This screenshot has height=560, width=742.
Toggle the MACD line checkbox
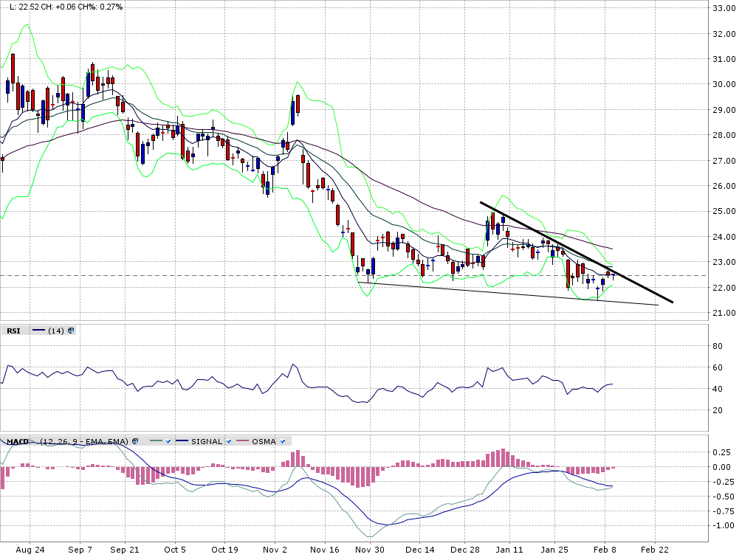(170, 441)
